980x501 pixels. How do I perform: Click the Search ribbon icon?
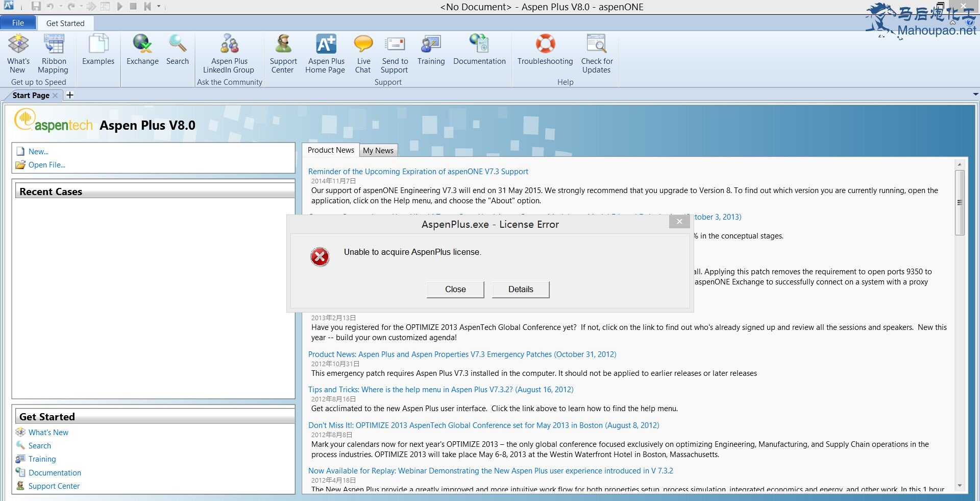coord(177,50)
